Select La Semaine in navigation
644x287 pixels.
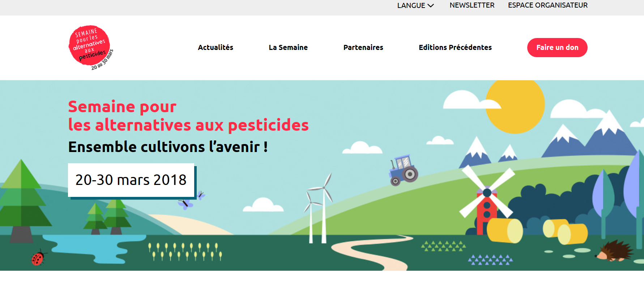click(x=288, y=47)
